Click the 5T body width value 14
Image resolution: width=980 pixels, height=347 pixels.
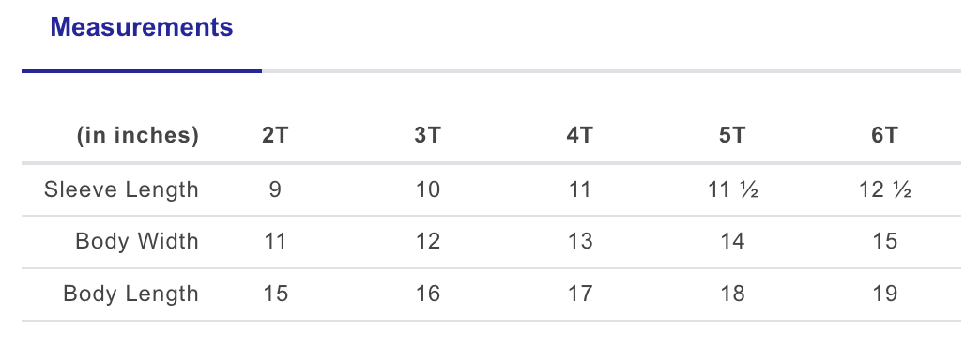pyautogui.click(x=732, y=242)
